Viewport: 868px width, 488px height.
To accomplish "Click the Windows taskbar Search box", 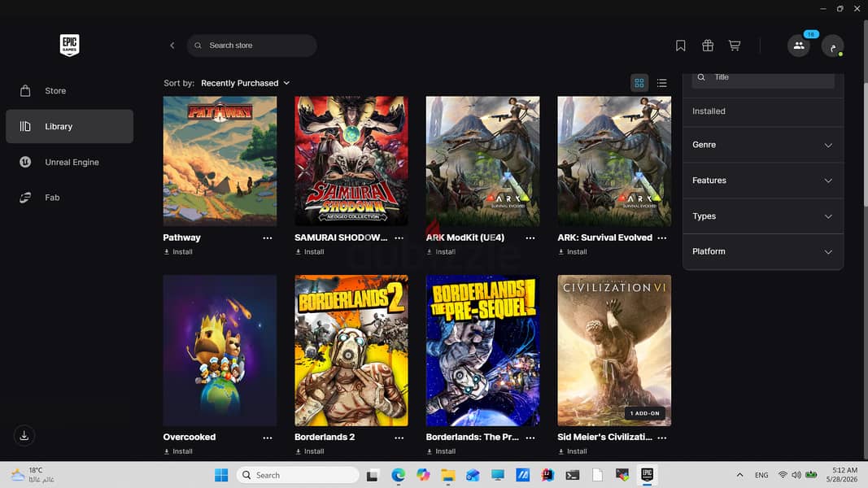I will (x=298, y=475).
